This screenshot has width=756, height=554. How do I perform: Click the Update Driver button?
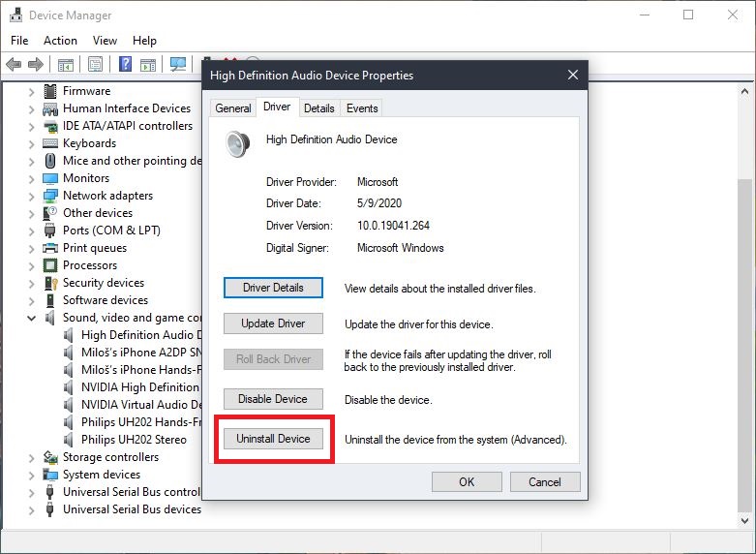pyautogui.click(x=273, y=323)
